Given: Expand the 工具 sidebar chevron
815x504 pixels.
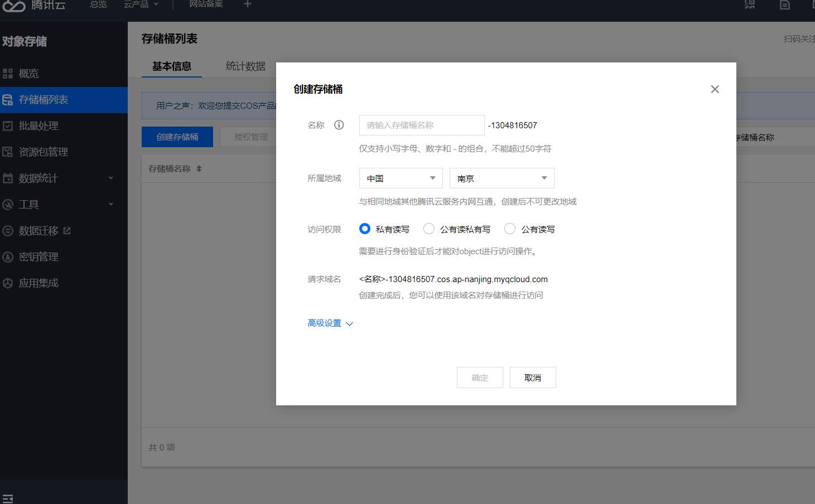Looking at the screenshot, I should (111, 205).
